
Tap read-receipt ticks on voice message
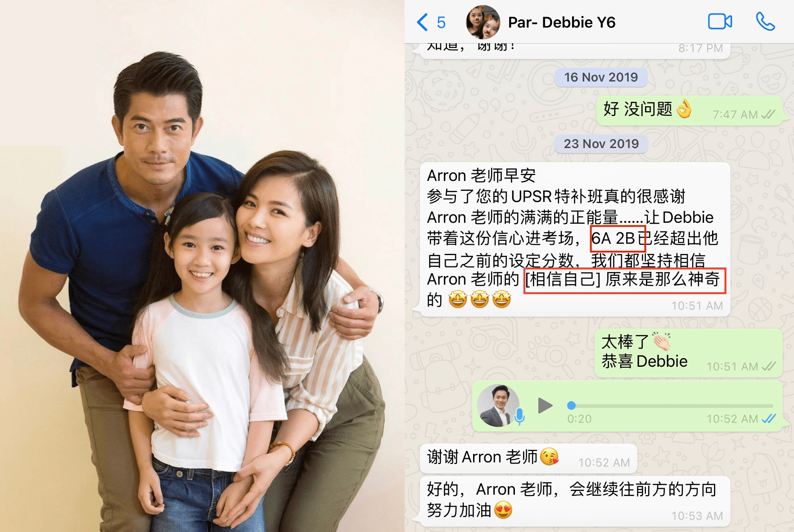[769, 419]
